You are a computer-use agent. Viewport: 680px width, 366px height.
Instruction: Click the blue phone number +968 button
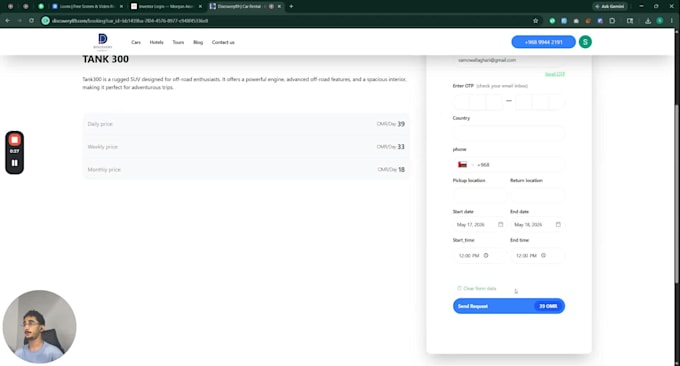543,42
